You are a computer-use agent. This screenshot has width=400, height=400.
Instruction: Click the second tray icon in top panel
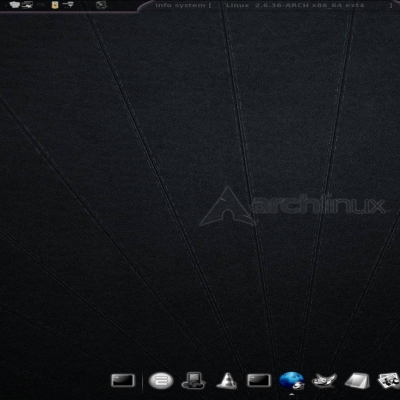27,5
